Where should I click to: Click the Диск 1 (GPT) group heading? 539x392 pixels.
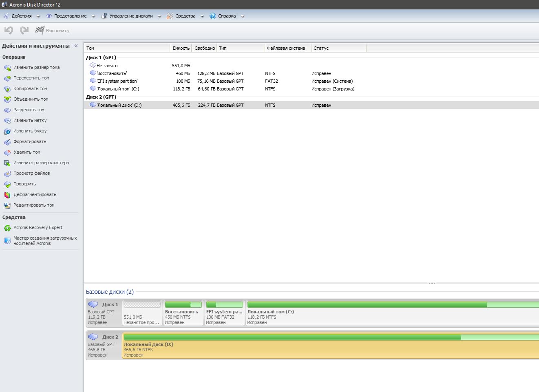(101, 57)
